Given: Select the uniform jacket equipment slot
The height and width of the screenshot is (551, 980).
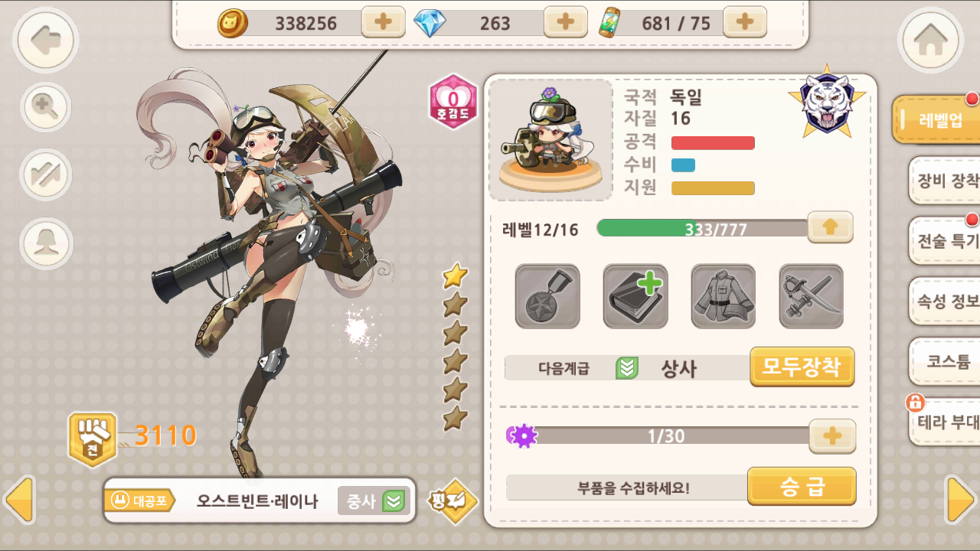Looking at the screenshot, I should pyautogui.click(x=724, y=297).
